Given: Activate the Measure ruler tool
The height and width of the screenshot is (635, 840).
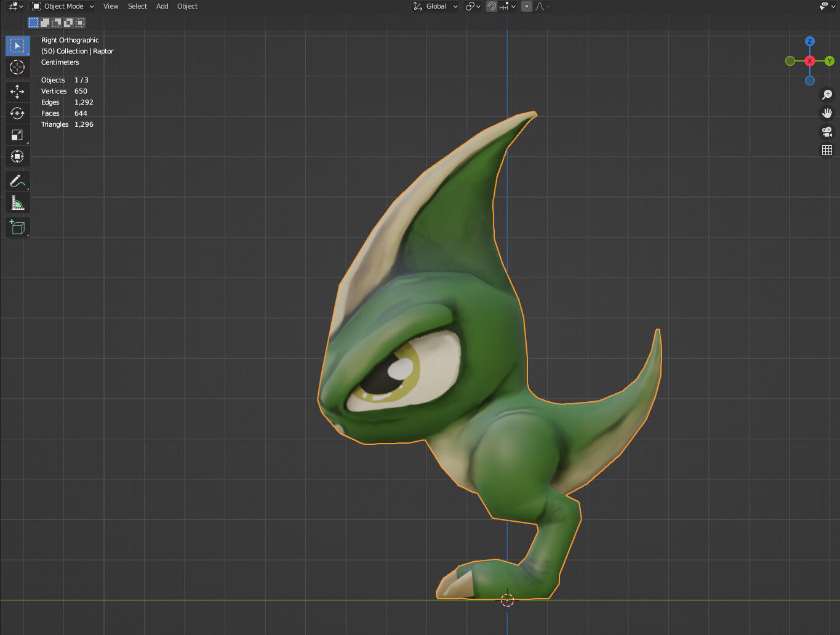Looking at the screenshot, I should coord(17,203).
